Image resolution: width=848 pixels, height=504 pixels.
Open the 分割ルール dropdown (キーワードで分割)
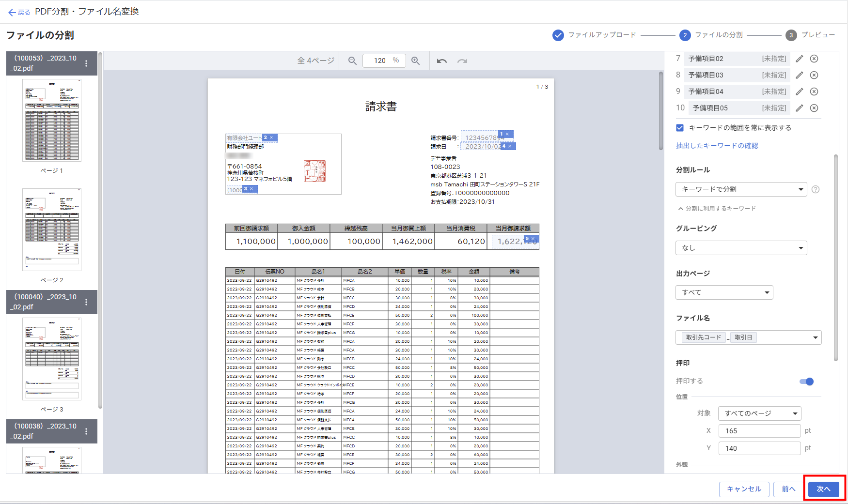pos(741,189)
